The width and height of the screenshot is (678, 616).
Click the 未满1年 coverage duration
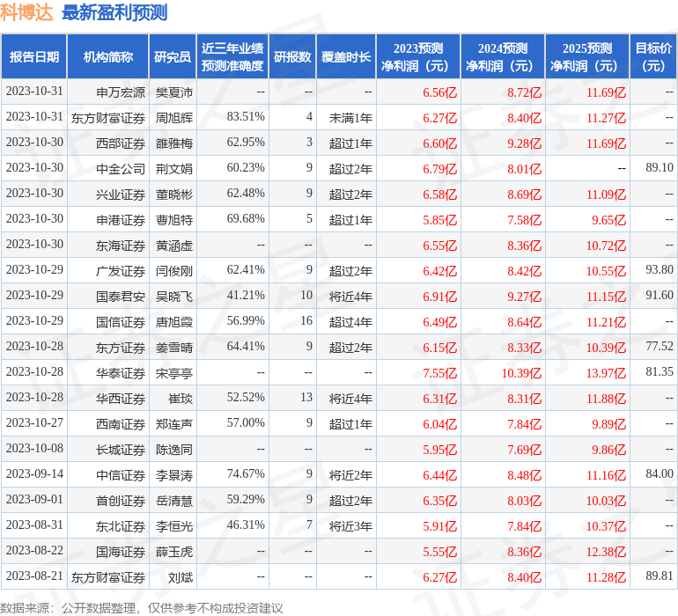350,118
